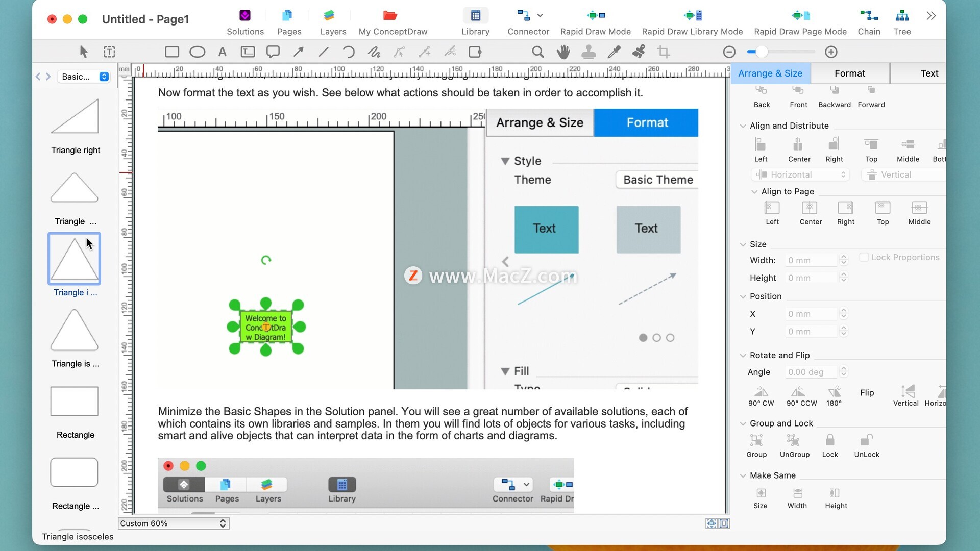Click the Width input field
Screen dimensions: 980x551
tap(812, 260)
